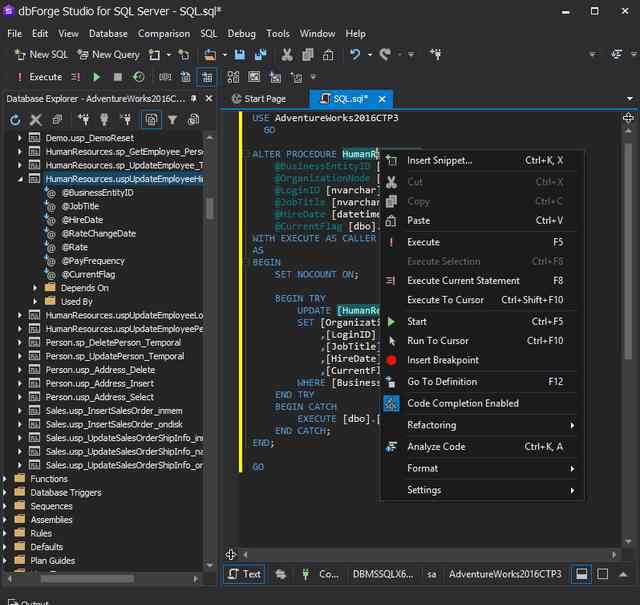Open the Debug menu
The height and width of the screenshot is (605, 640).
241,33
